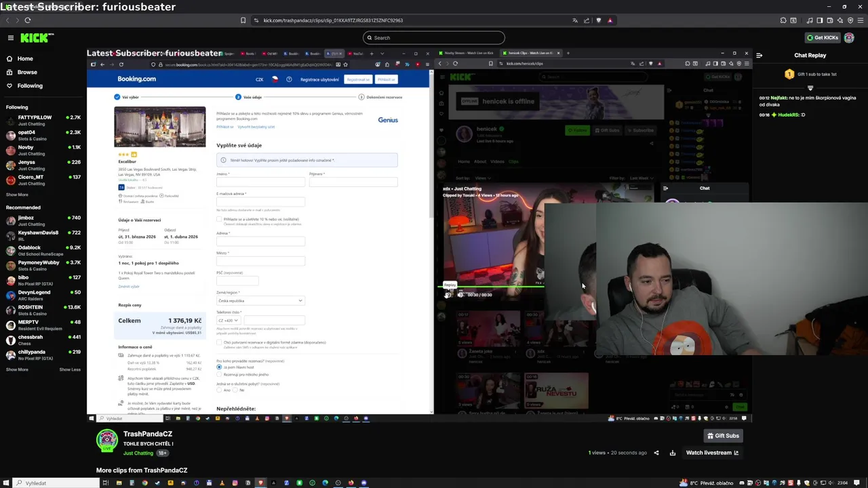Open Brave Rewards triangle icon
The width and height of the screenshot is (868, 488).
point(610,20)
